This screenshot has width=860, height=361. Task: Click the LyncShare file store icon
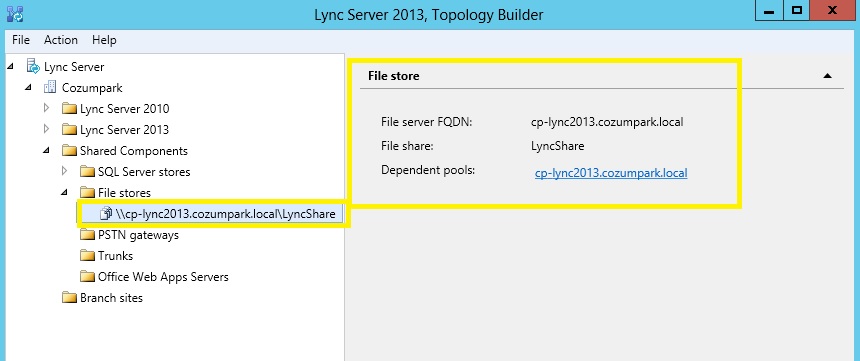pyautogui.click(x=106, y=214)
